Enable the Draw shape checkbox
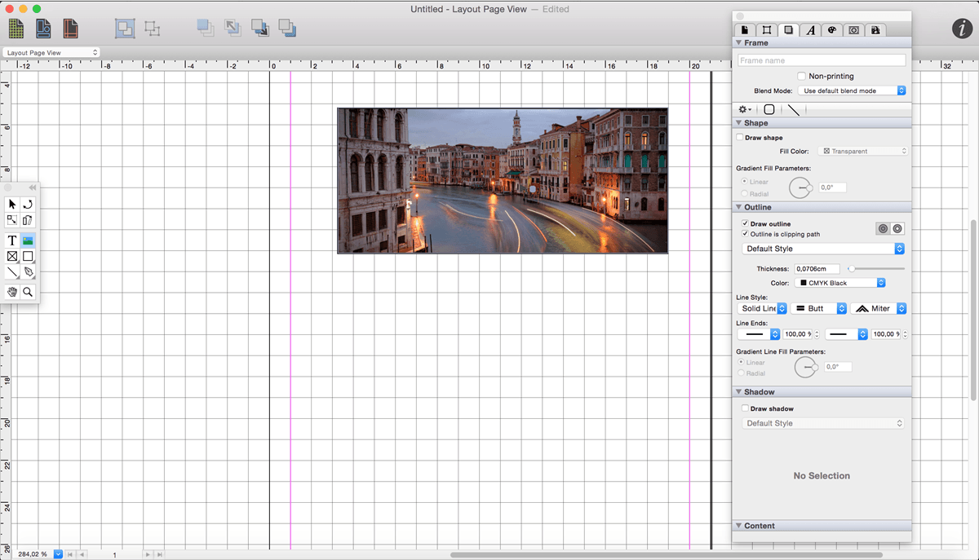 pyautogui.click(x=740, y=138)
